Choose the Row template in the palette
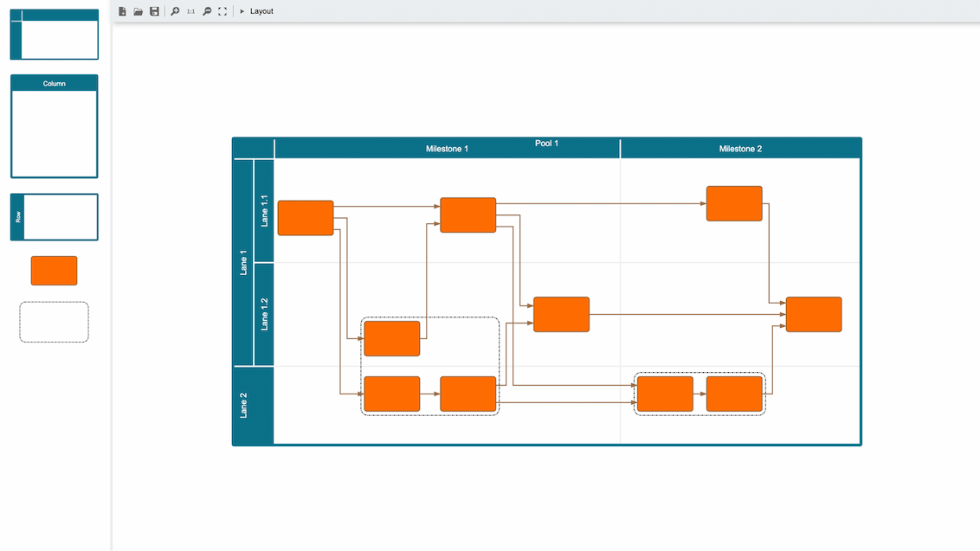The image size is (980, 551). (54, 216)
